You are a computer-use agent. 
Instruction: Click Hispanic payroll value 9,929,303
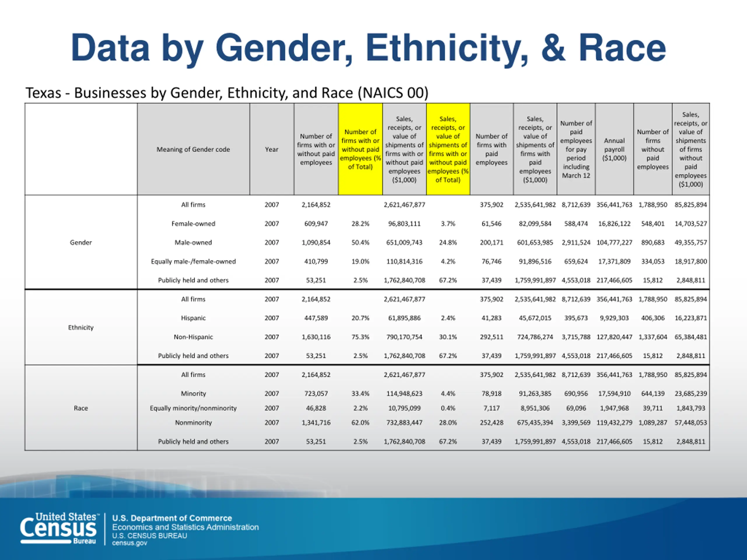click(614, 318)
